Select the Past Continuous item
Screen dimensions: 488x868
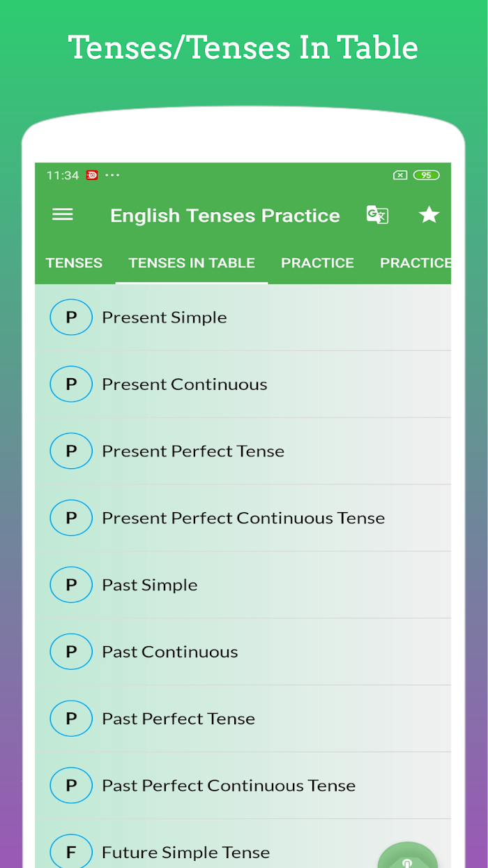click(243, 652)
